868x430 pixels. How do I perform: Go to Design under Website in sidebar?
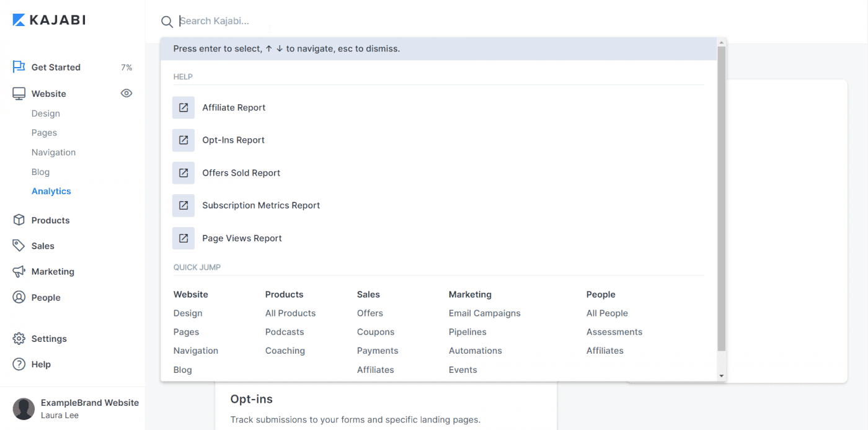click(46, 114)
